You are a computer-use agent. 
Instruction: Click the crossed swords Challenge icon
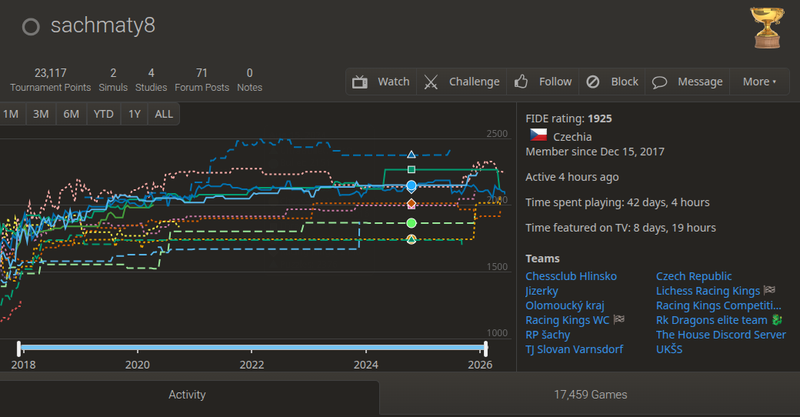431,82
